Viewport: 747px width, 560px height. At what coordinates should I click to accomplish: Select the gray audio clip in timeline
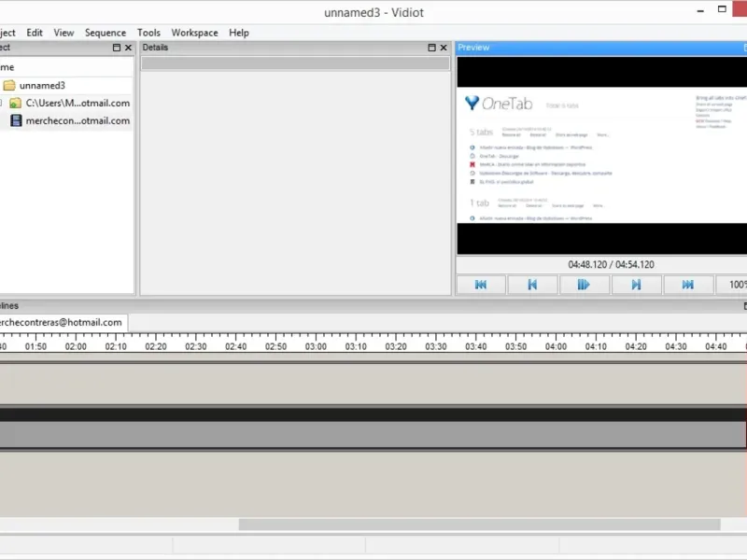[373, 435]
